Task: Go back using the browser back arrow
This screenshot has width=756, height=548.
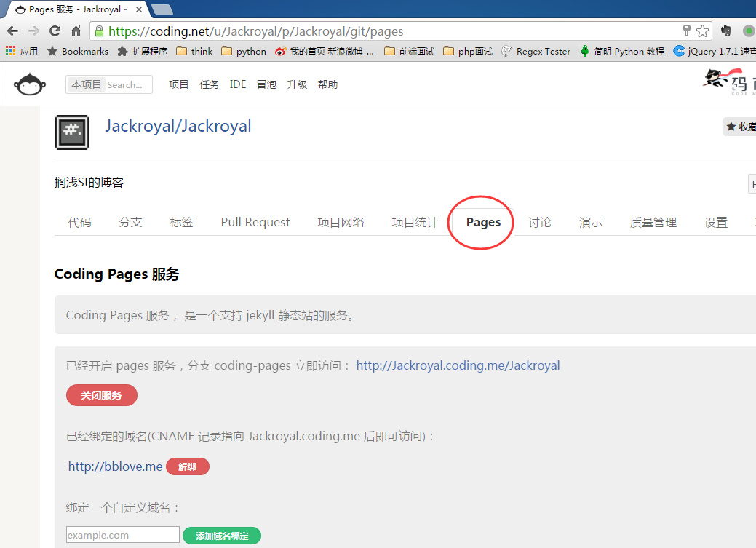Action: point(13,31)
